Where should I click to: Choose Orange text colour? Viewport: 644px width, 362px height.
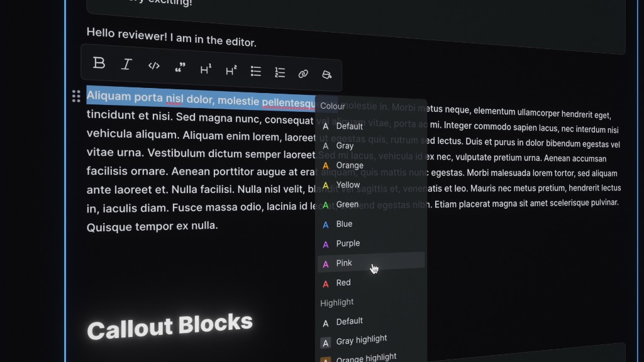tap(371, 165)
